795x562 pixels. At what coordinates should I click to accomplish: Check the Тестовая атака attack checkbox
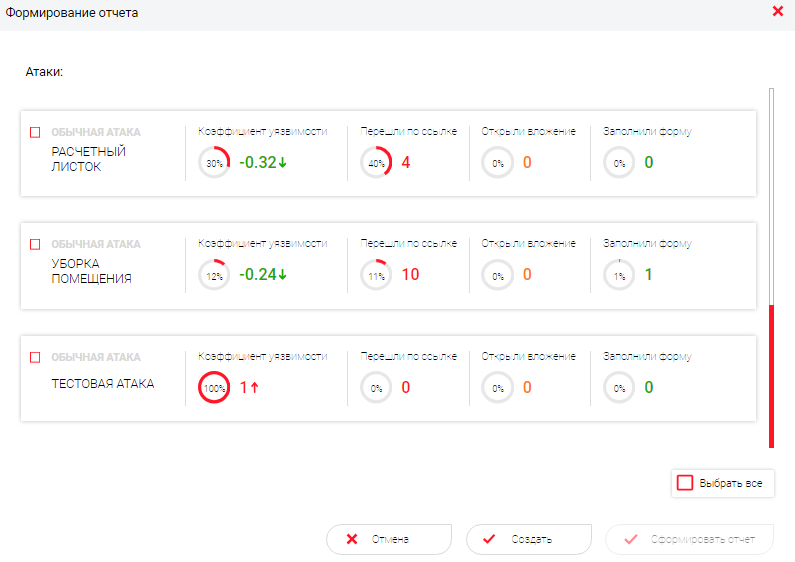(35, 357)
